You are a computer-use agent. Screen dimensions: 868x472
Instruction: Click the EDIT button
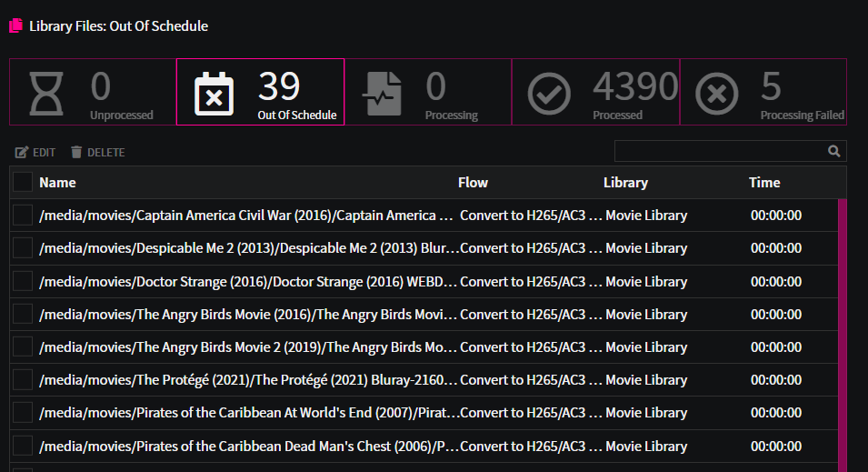(x=35, y=153)
